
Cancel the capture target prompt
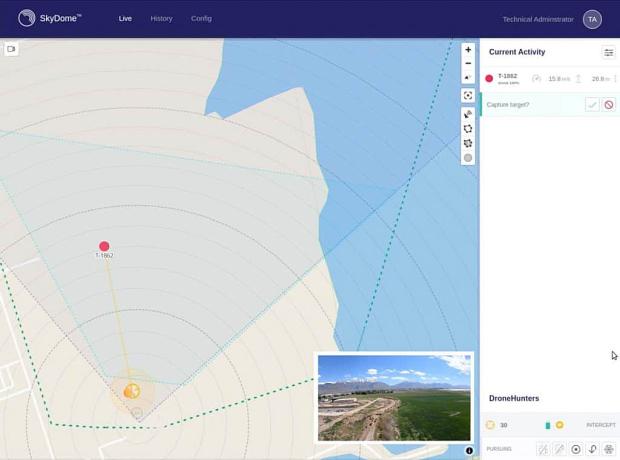click(608, 104)
